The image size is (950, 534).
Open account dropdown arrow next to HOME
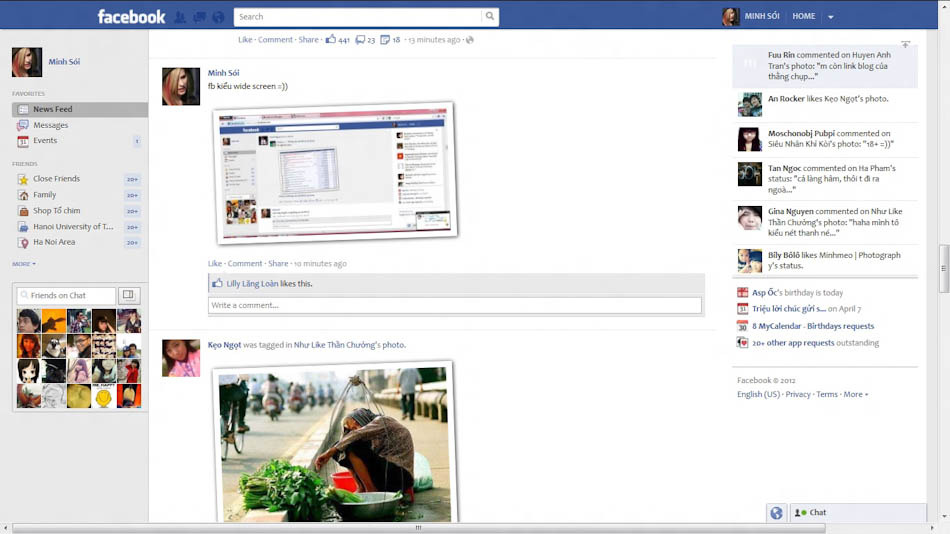point(831,17)
